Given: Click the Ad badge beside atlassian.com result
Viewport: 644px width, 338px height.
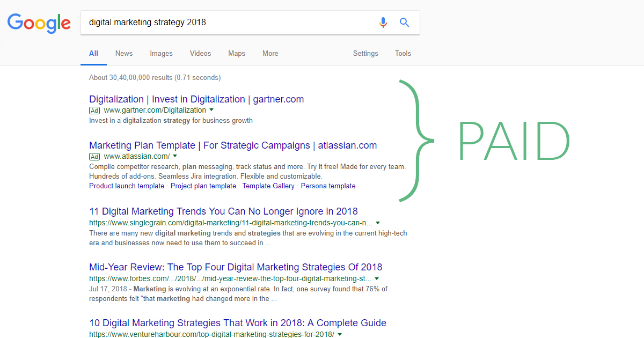Looking at the screenshot, I should tap(94, 156).
